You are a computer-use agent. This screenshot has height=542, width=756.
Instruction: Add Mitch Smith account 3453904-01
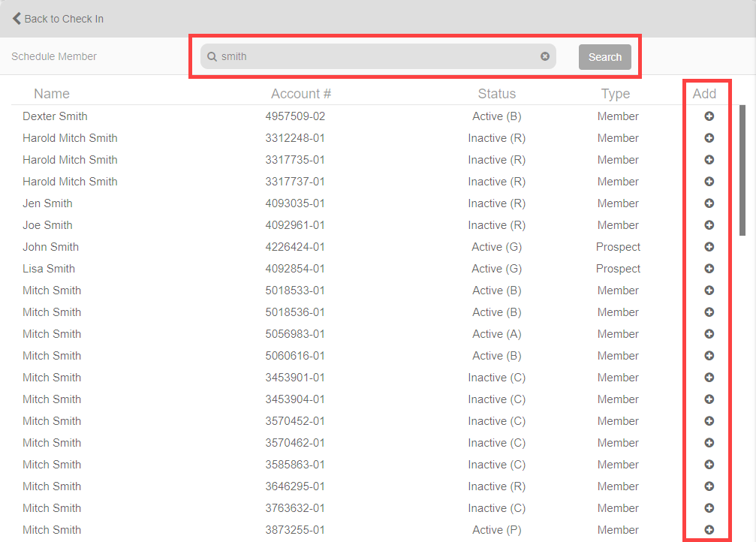(709, 399)
